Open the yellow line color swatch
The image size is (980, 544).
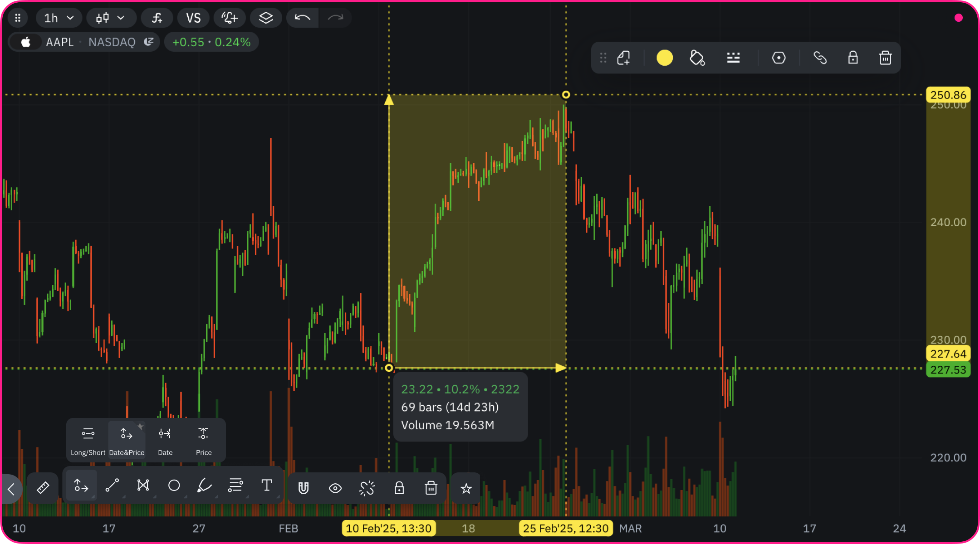tap(665, 58)
